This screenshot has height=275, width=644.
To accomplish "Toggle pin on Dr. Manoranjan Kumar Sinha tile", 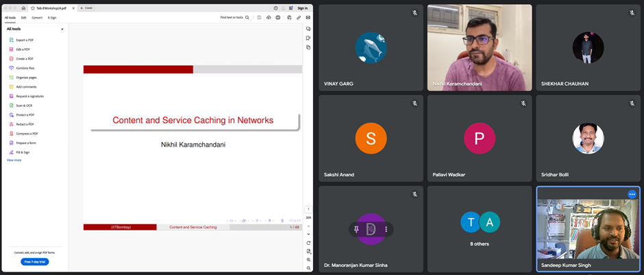I will (357, 229).
